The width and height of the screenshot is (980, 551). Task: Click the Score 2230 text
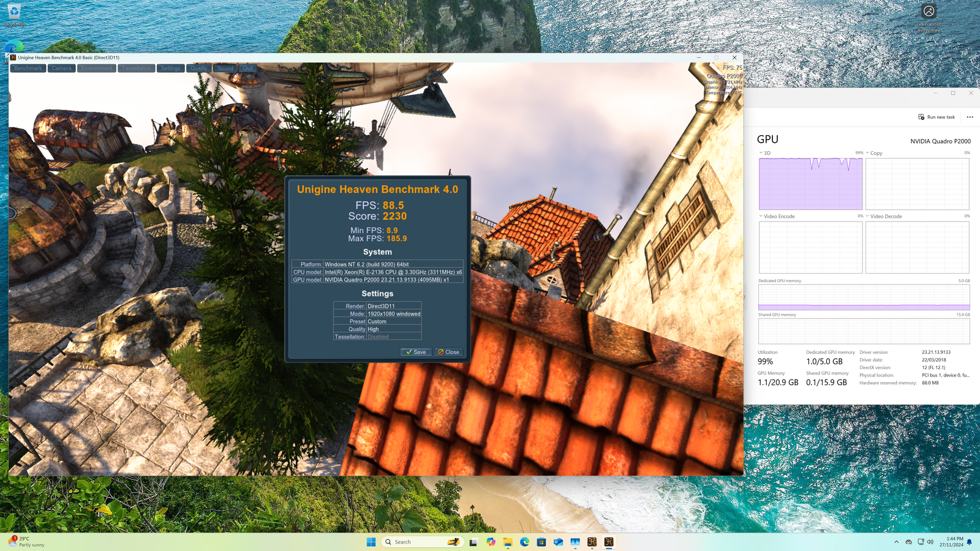click(377, 216)
